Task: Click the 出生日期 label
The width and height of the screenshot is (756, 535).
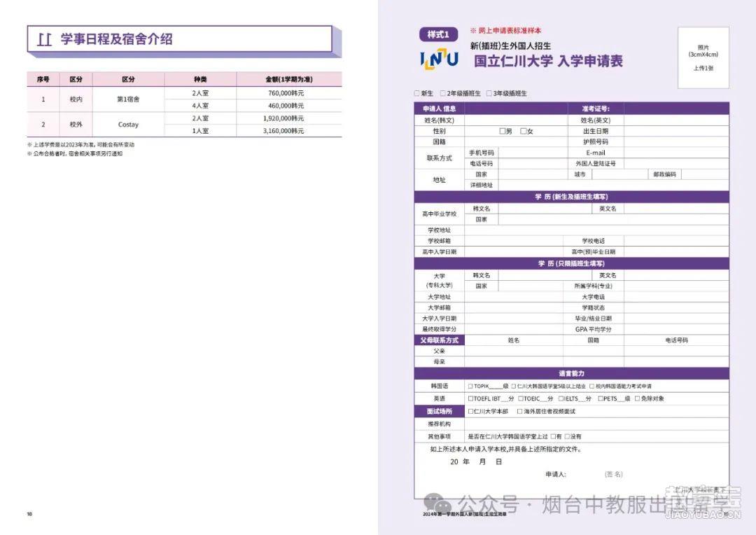Action: [596, 131]
